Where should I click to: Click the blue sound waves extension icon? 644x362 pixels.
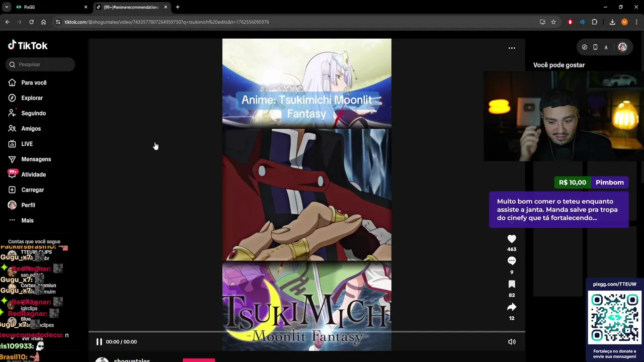point(582,22)
